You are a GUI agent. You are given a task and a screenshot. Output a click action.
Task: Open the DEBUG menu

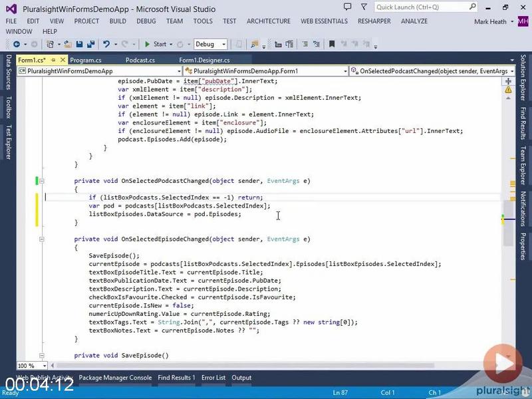(x=146, y=21)
